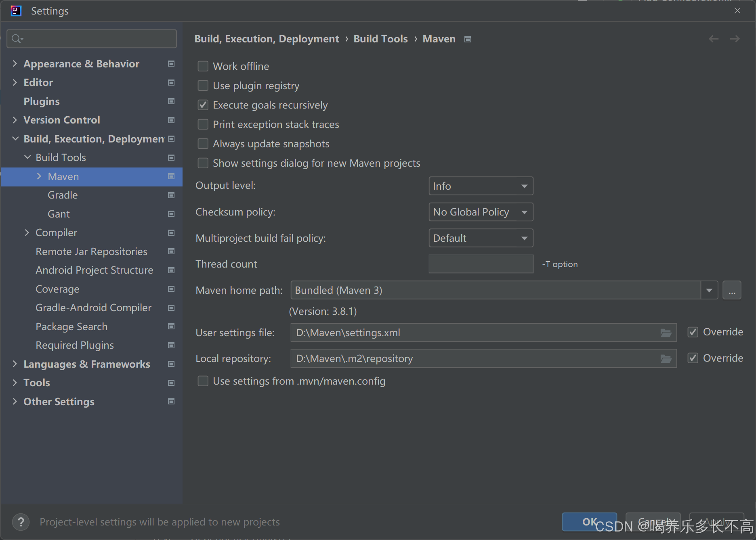The height and width of the screenshot is (540, 756).
Task: Click the folder icon in Local repository field
Action: [666, 359]
